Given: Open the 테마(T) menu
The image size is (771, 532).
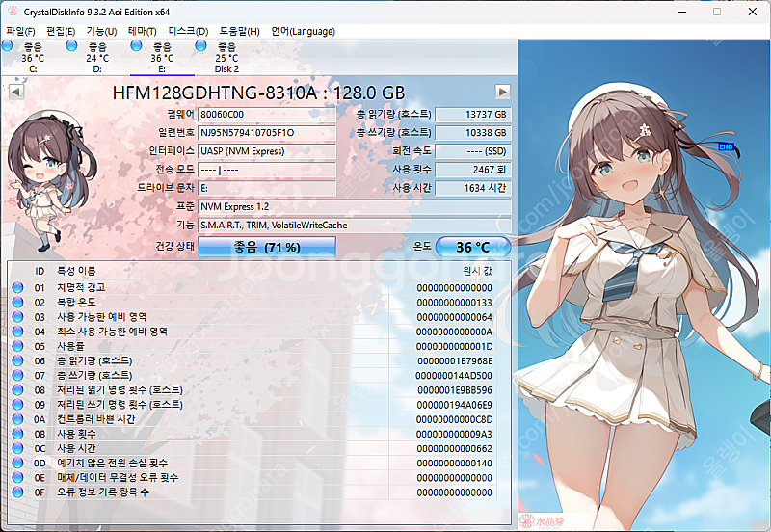Looking at the screenshot, I should click(x=142, y=32).
